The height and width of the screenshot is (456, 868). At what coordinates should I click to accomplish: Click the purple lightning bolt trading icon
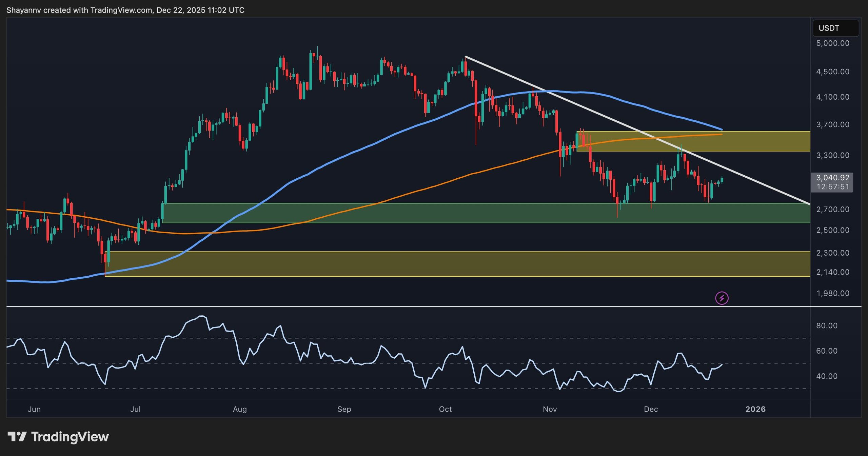(721, 298)
